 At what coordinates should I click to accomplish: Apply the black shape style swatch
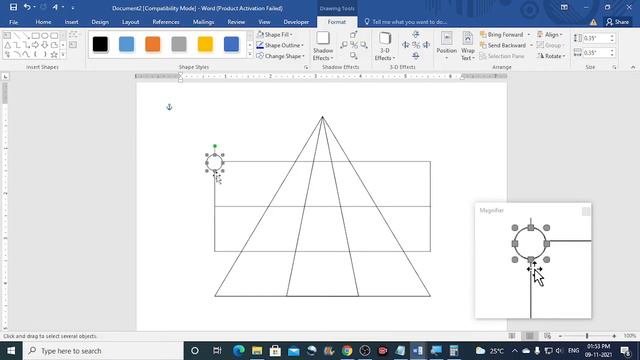[100, 44]
